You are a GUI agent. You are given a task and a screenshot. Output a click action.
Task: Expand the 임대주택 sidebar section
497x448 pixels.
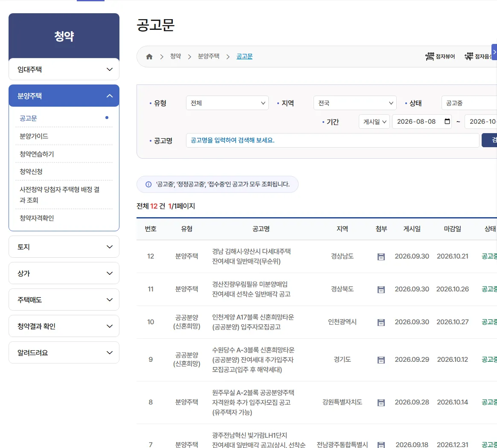pos(64,69)
